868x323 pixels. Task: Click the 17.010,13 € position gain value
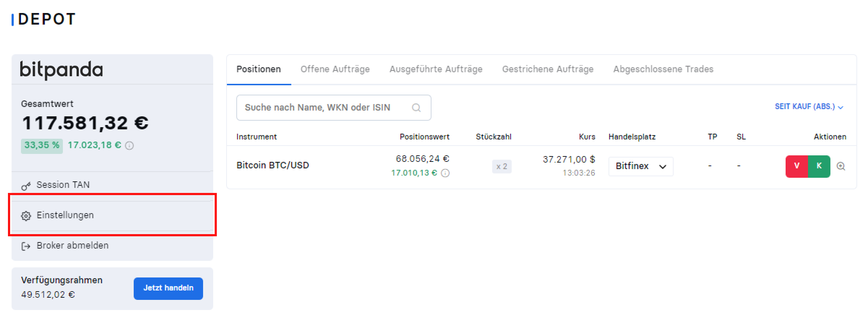[414, 173]
